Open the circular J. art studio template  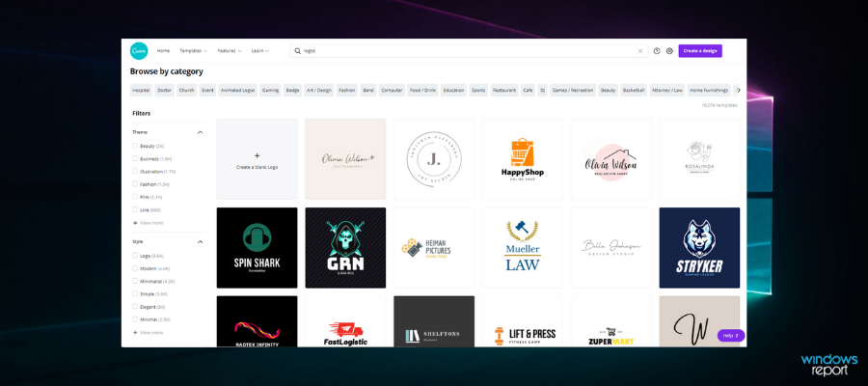click(x=434, y=159)
